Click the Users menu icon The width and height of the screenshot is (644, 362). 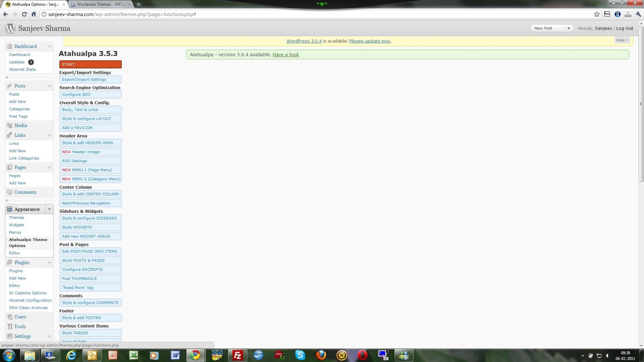[x=9, y=317]
